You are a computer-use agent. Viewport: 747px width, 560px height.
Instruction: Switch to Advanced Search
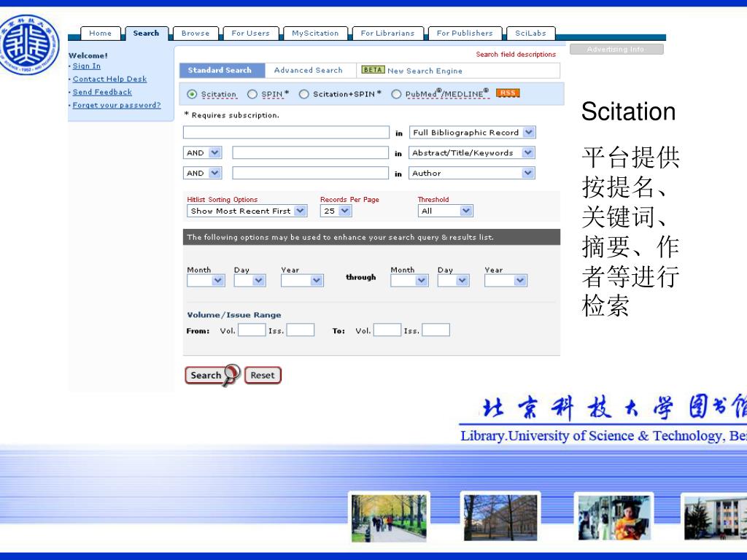pyautogui.click(x=309, y=71)
